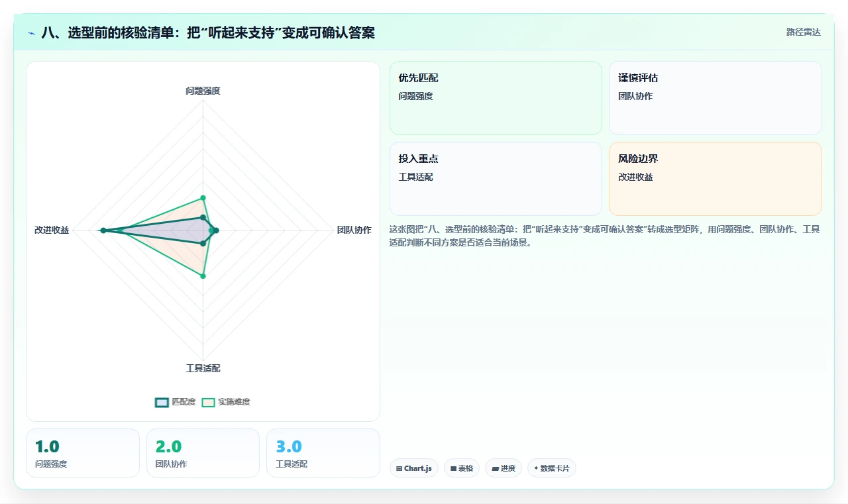Image resolution: width=848 pixels, height=504 pixels.
Task: Click the 改进收益 axis label on radar chart
Action: pyautogui.click(x=52, y=230)
